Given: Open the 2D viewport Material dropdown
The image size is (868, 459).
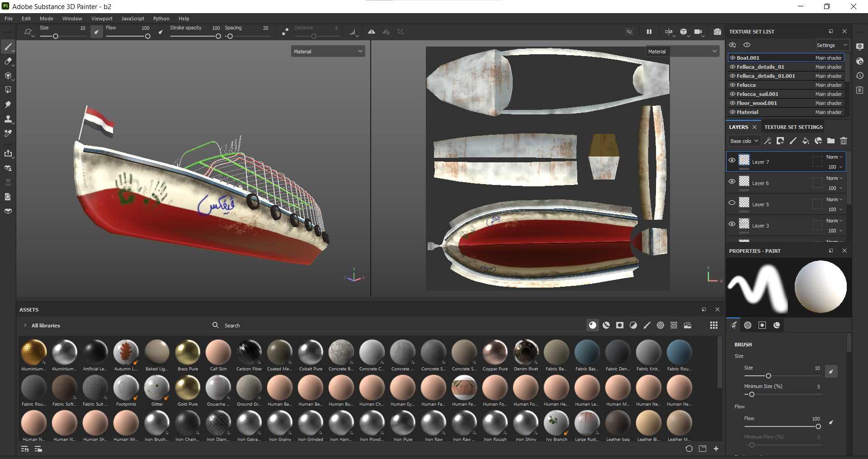Looking at the screenshot, I should (682, 51).
